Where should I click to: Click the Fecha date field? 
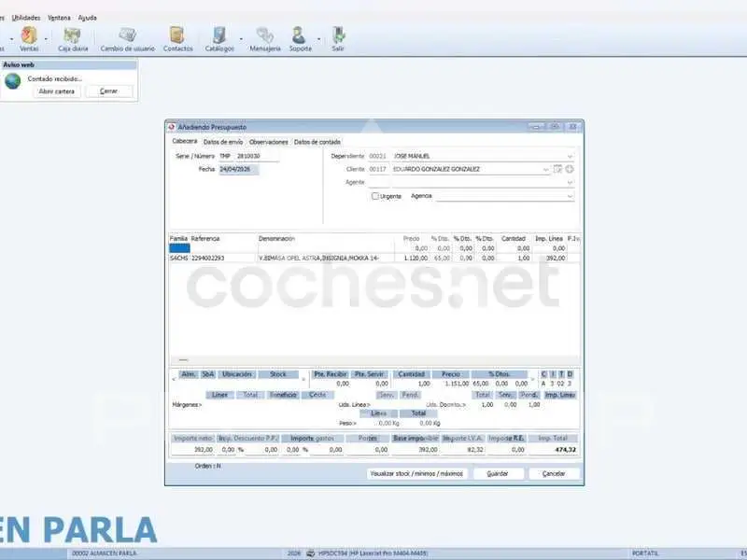[239, 170]
